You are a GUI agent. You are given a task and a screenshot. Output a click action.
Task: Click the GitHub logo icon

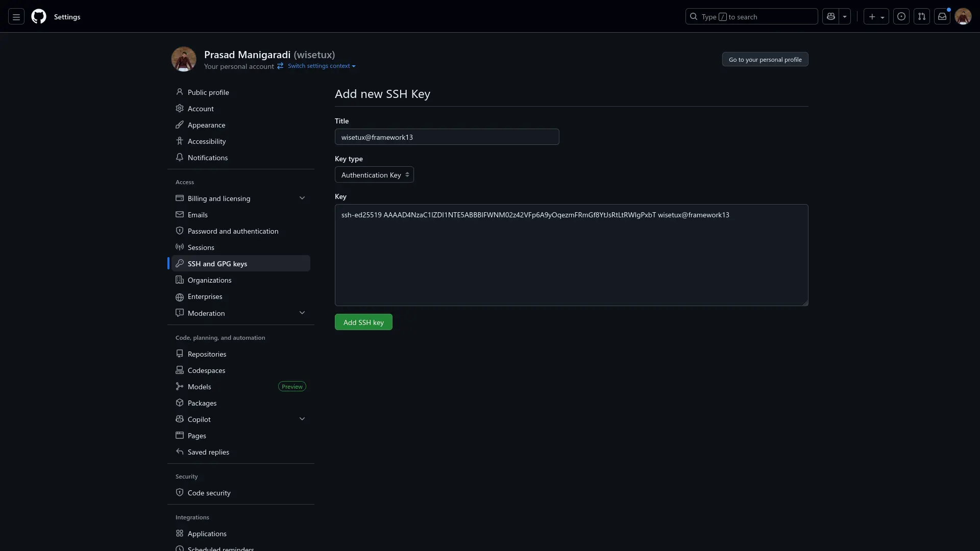pyautogui.click(x=39, y=17)
